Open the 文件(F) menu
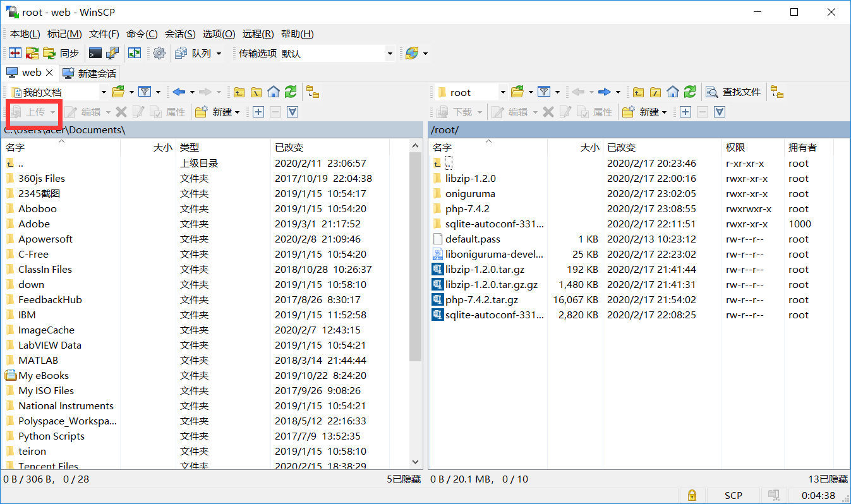 pyautogui.click(x=104, y=34)
